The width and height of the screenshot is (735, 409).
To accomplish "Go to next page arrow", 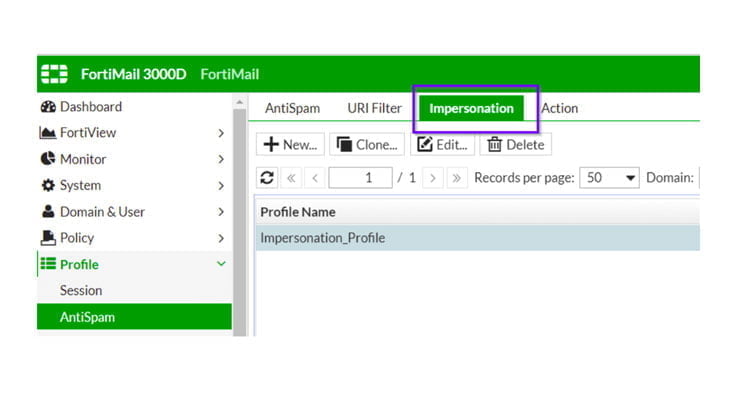I will [x=432, y=177].
